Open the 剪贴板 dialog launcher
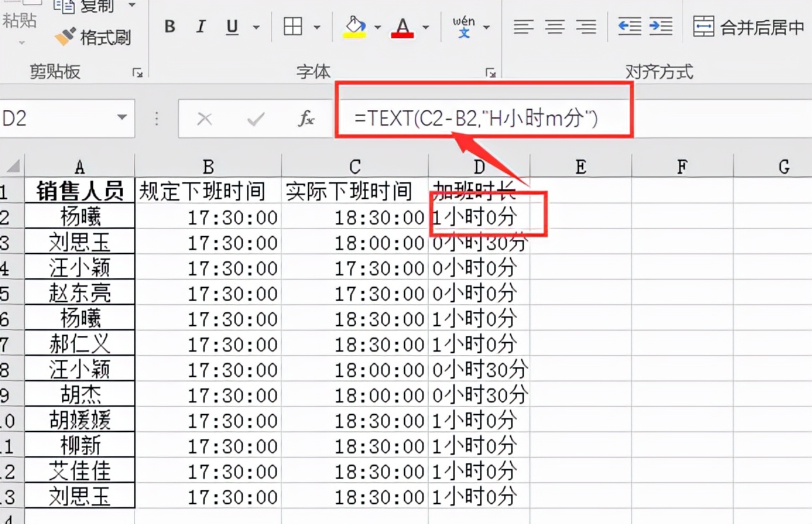Image resolution: width=812 pixels, height=524 pixels. pos(137,73)
